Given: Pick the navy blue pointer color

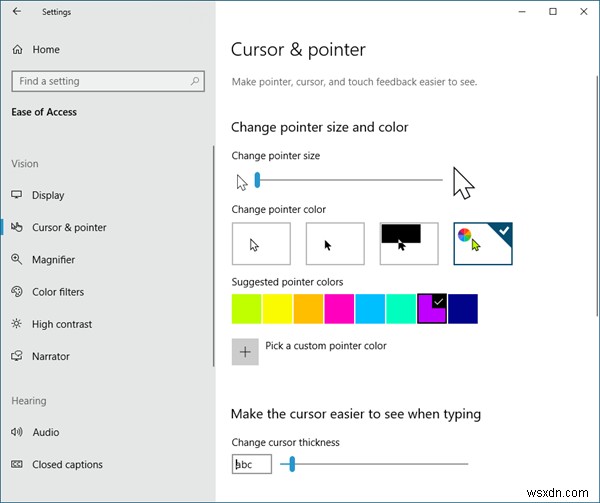Looking at the screenshot, I should point(463,309).
